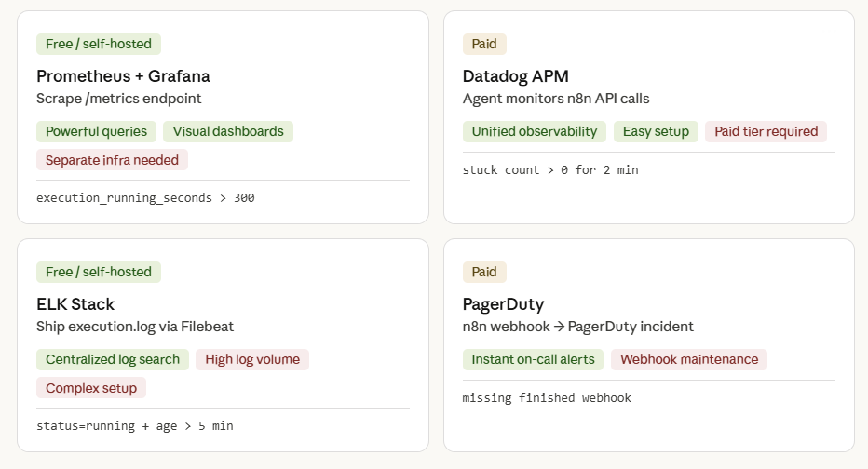868x469 pixels.
Task: Click the 'Centralized log search' tag
Action: [x=113, y=359]
